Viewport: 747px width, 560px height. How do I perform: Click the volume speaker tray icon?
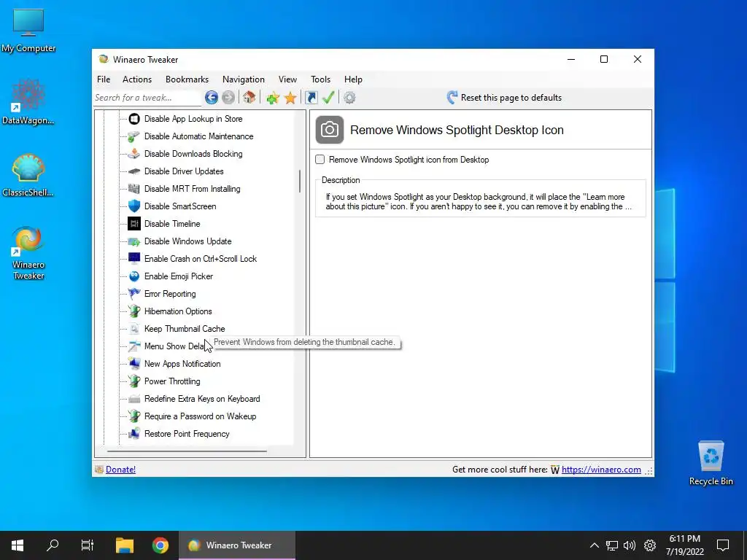pos(630,545)
